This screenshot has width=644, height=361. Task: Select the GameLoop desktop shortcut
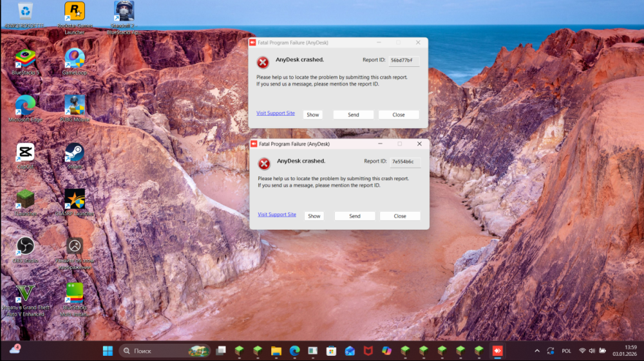[x=74, y=62]
